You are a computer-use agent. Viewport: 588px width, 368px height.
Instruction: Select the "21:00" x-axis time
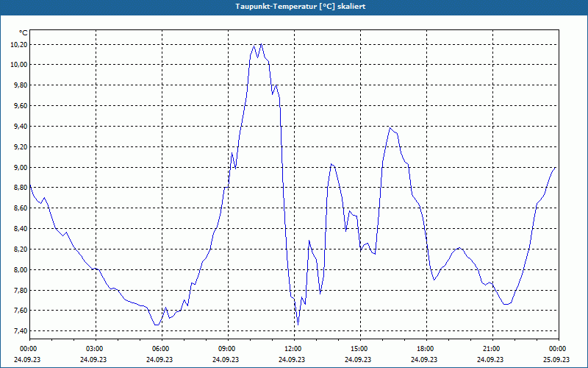tap(492, 349)
